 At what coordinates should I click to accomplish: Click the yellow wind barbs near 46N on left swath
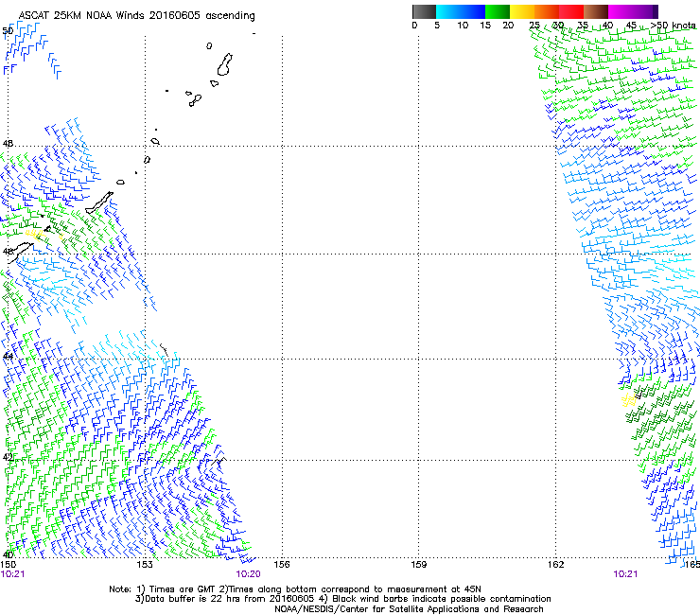click(35, 234)
